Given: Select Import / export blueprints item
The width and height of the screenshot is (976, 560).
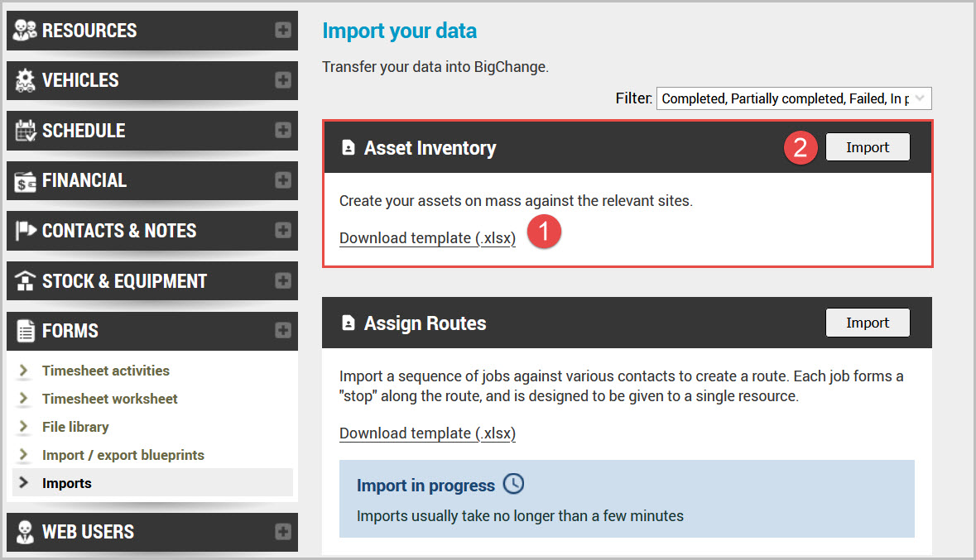Looking at the screenshot, I should click(x=123, y=455).
